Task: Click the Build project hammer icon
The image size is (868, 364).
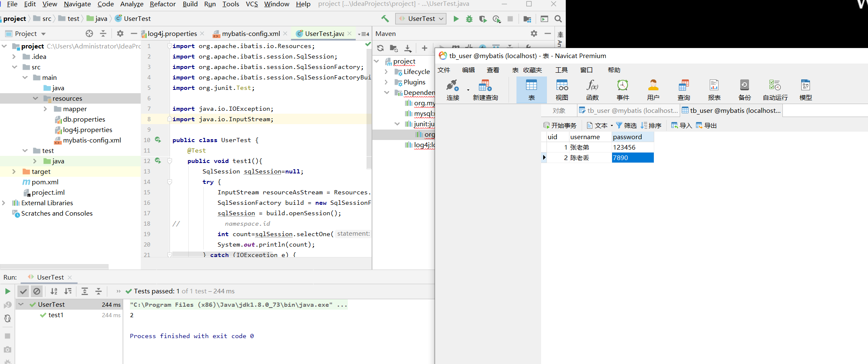Action: (x=385, y=19)
